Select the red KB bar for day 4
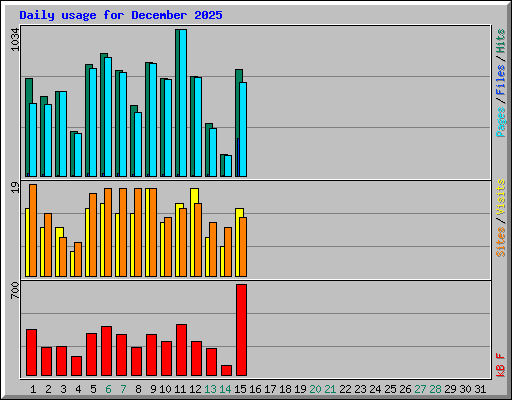 tap(76, 366)
